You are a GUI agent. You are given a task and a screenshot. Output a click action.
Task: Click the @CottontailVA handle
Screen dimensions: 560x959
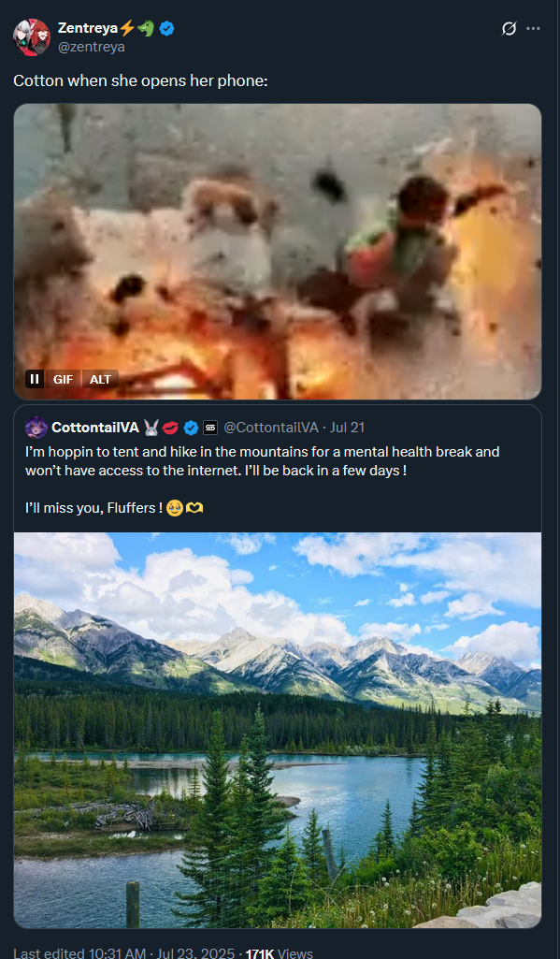point(271,428)
